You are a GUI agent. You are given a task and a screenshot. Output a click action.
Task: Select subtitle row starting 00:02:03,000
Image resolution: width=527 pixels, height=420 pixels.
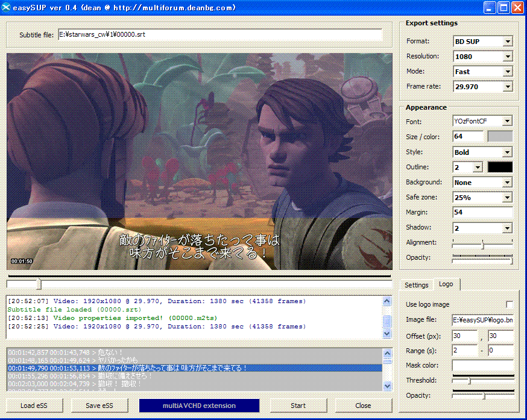click(x=195, y=384)
